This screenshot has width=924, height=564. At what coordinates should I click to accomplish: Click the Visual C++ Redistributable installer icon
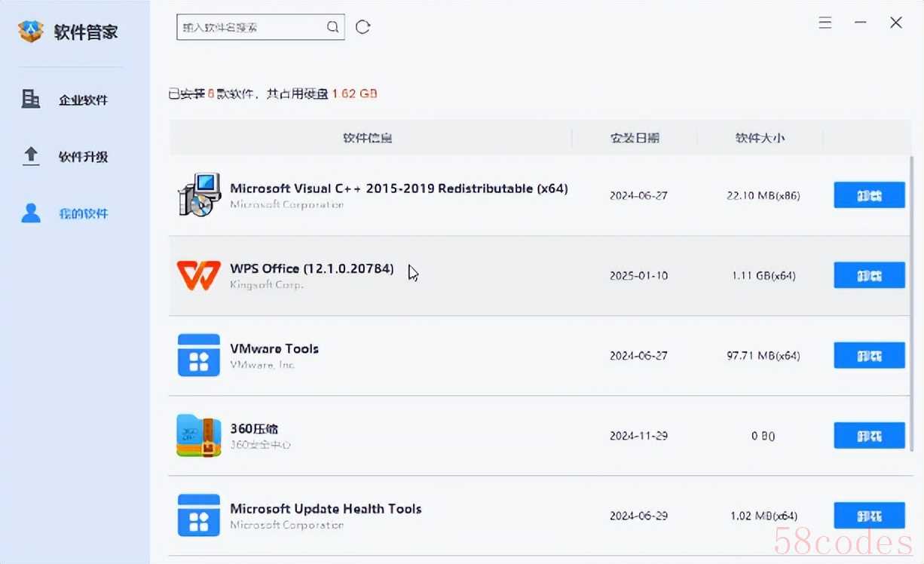coord(199,195)
